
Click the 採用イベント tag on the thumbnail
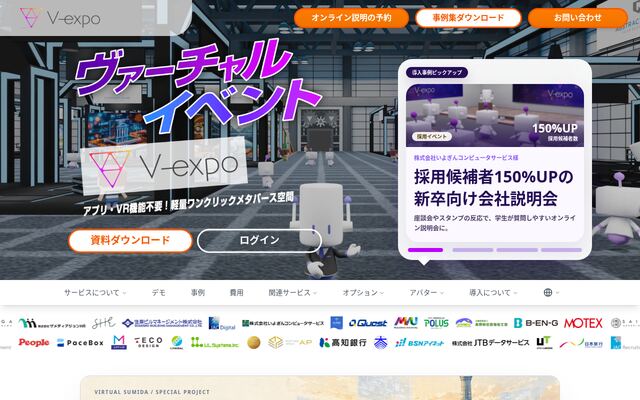(432, 136)
